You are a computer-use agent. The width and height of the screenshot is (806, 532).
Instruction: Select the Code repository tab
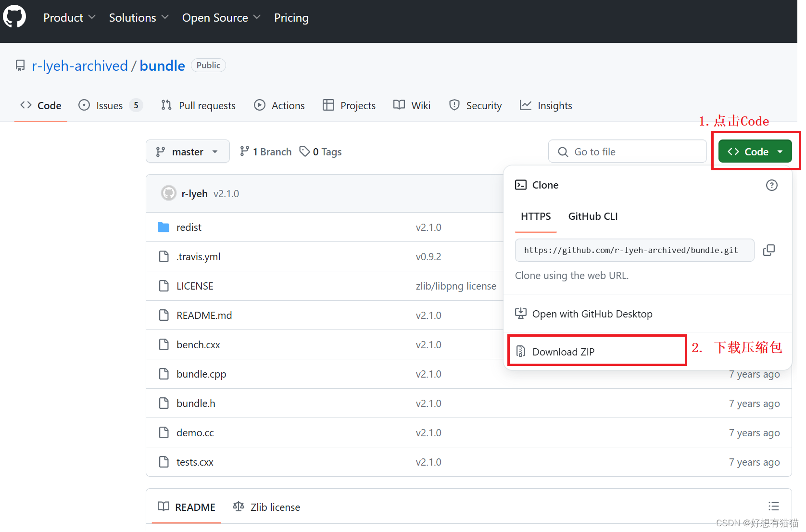tap(41, 105)
